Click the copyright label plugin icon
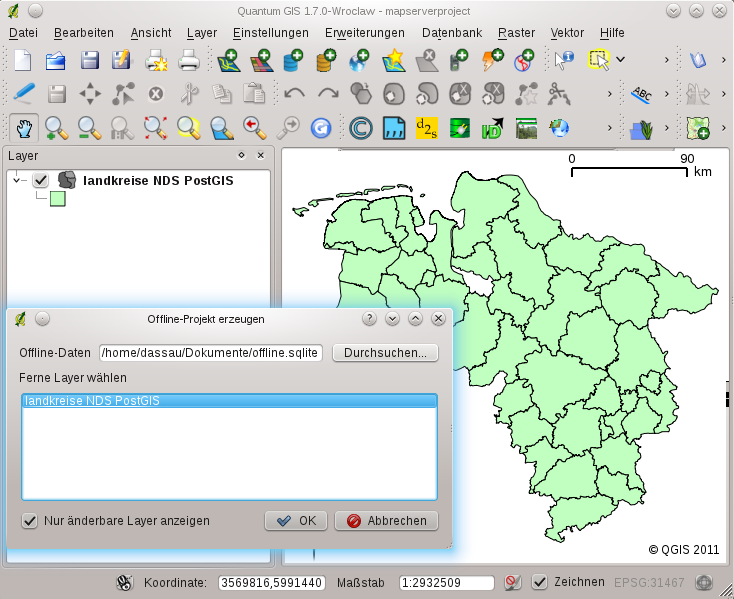734x599 pixels. 360,128
